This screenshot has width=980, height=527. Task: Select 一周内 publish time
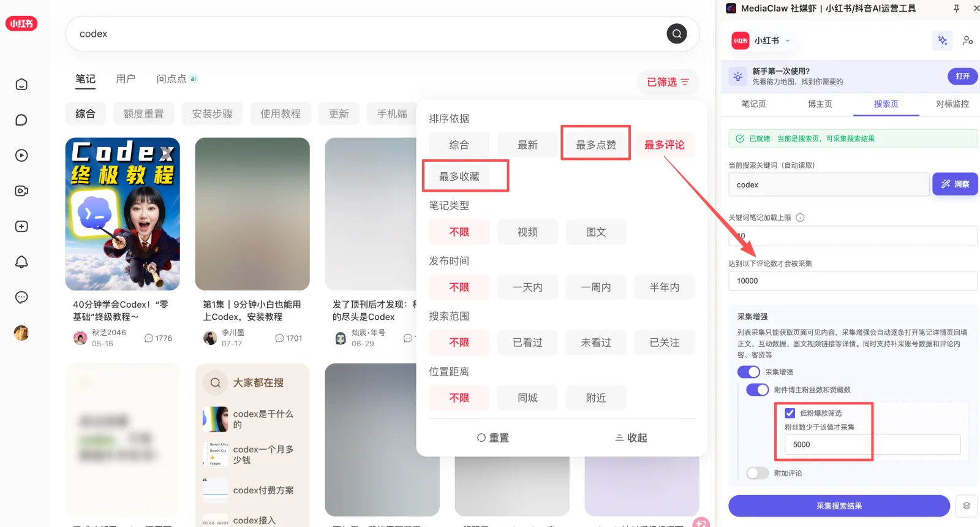(x=596, y=287)
